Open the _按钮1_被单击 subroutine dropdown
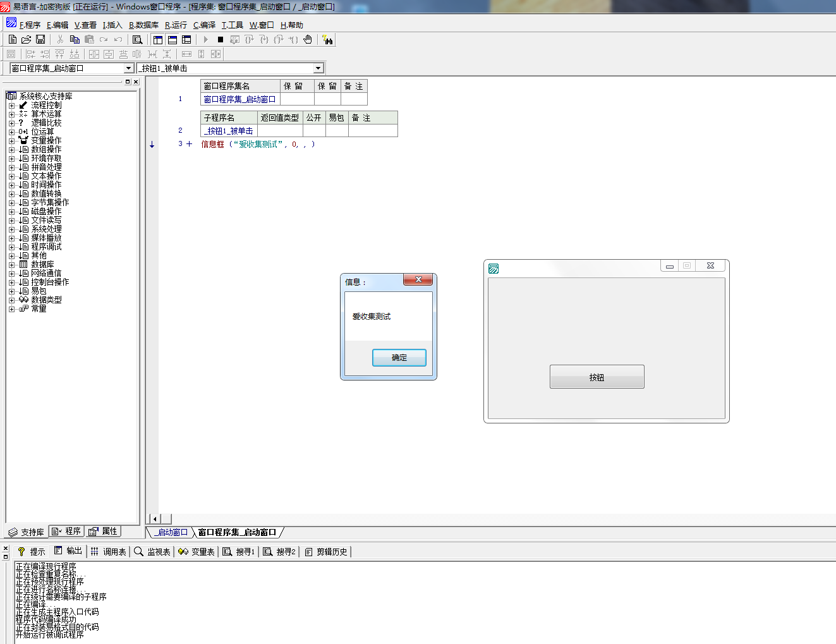Image resolution: width=836 pixels, height=644 pixels. (x=318, y=68)
